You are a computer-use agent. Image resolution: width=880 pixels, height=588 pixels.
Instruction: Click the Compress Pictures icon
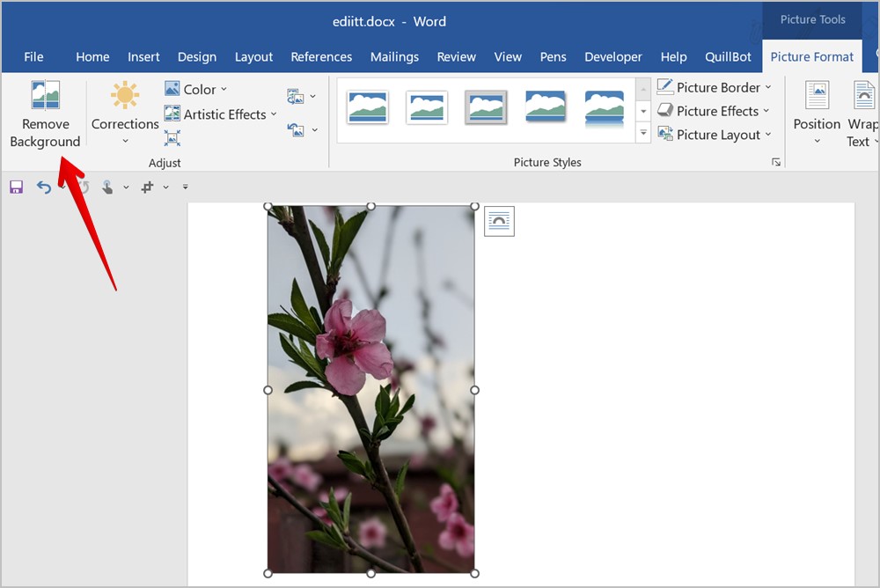point(172,138)
